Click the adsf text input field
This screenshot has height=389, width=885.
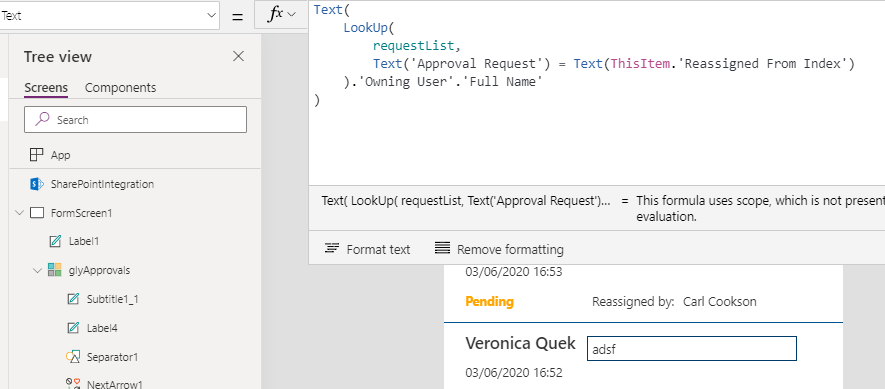click(692, 349)
